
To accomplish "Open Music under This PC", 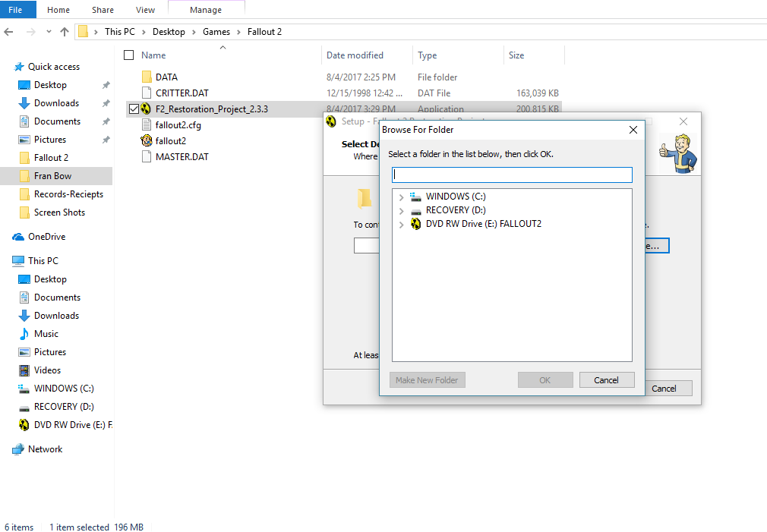I will pyautogui.click(x=46, y=334).
